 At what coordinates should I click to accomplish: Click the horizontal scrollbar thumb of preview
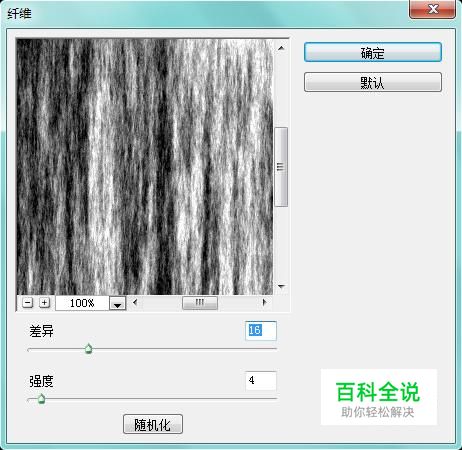(x=200, y=303)
